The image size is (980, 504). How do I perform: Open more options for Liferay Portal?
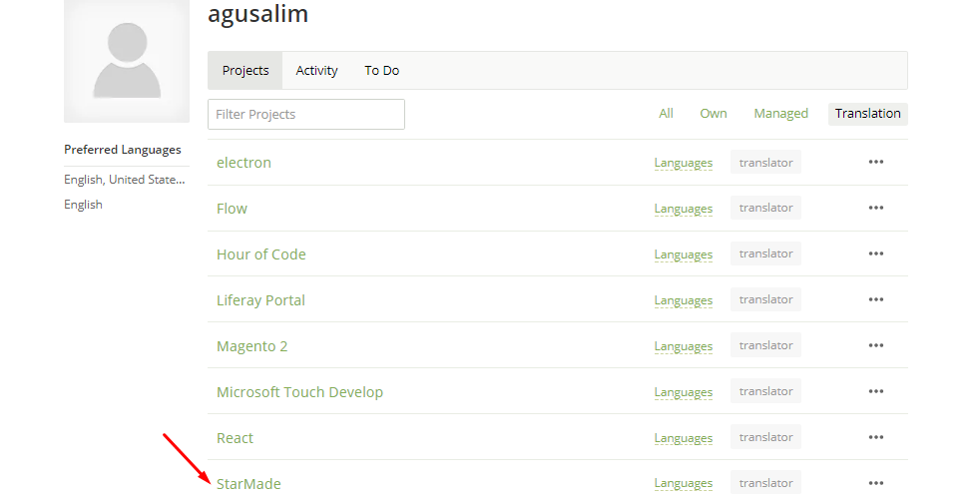click(x=875, y=299)
